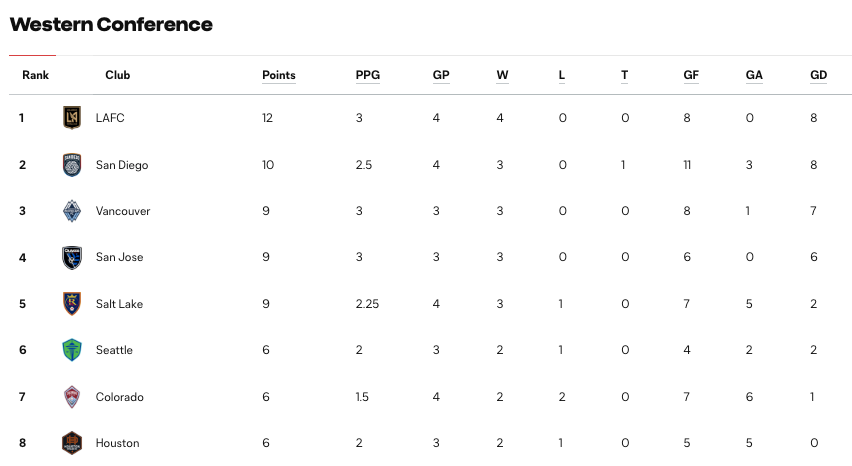Click the San Diego club crest
This screenshot has width=852, height=466.
pyautogui.click(x=71, y=165)
